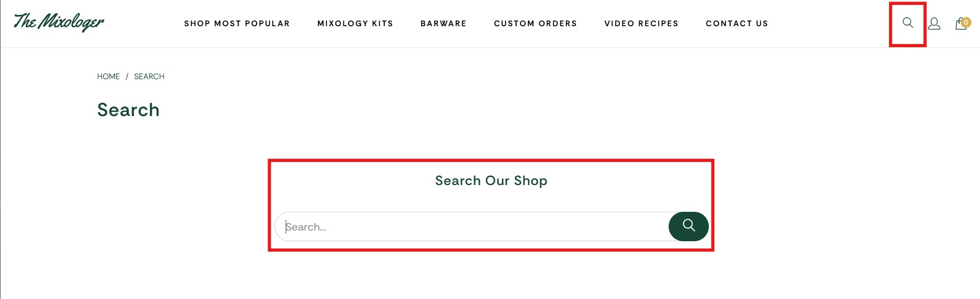Open the header search magnifier icon

click(x=908, y=22)
